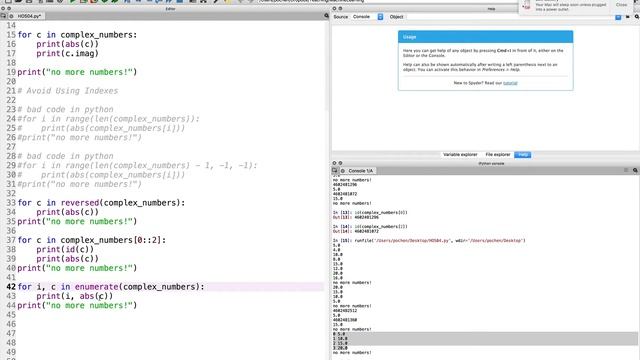640x360 pixels.
Task: Click the enumerate loop on line 42
Action: [111, 287]
